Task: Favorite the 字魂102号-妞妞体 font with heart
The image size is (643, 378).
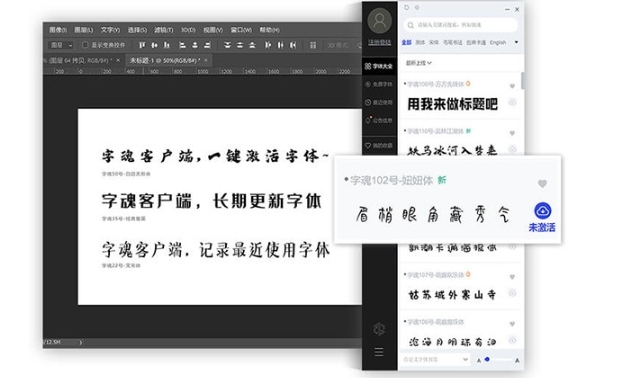Action: click(542, 184)
